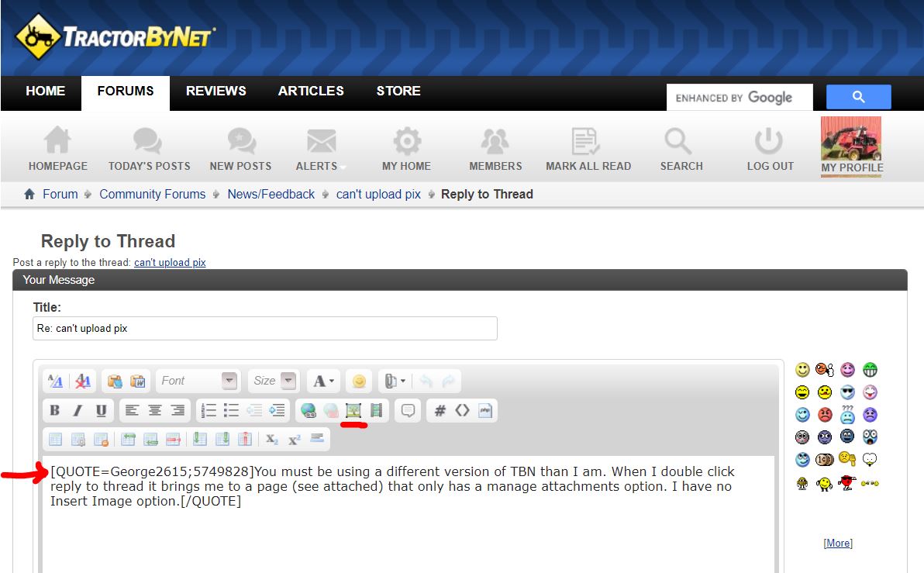Click the Paste as Plain Text icon
Screen dimensions: 924x573
pos(114,381)
